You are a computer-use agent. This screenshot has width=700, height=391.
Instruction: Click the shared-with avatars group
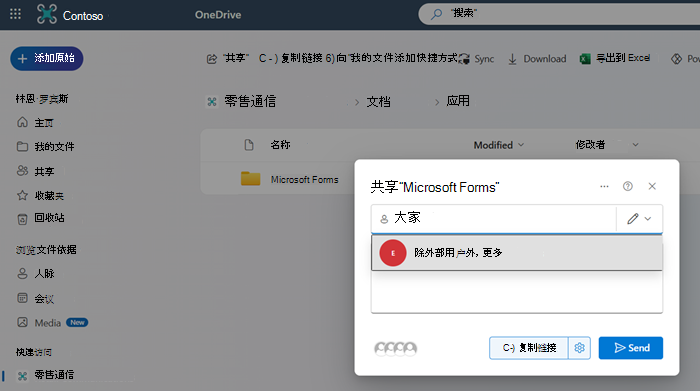click(396, 348)
